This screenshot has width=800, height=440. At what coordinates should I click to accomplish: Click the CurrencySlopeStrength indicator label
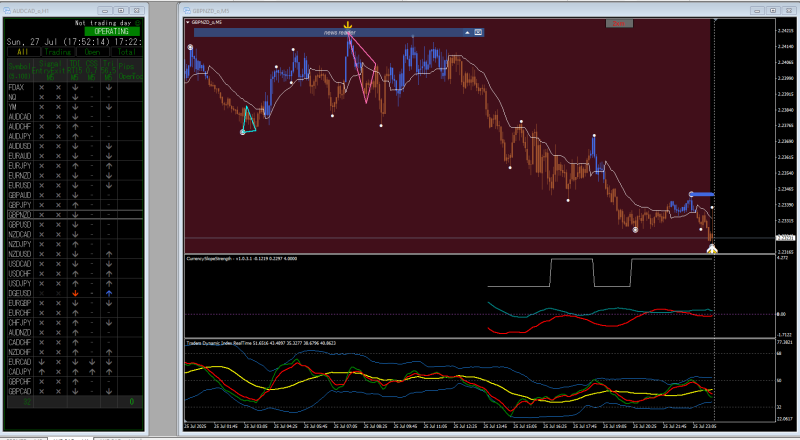click(242, 258)
